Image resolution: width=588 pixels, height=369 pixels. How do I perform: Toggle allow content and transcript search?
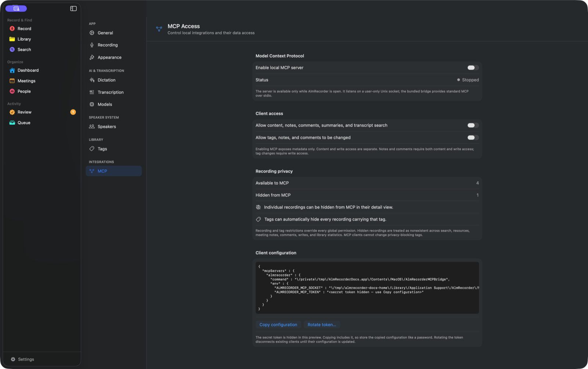[473, 125]
